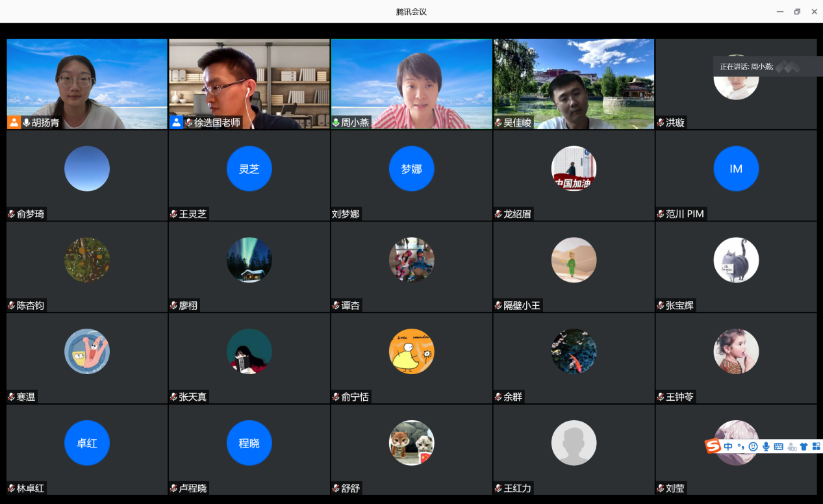
Task: Start Sogou voice input microphone
Action: (x=766, y=446)
